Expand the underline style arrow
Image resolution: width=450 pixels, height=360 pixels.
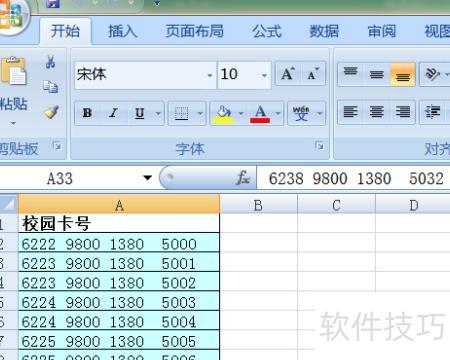click(158, 113)
